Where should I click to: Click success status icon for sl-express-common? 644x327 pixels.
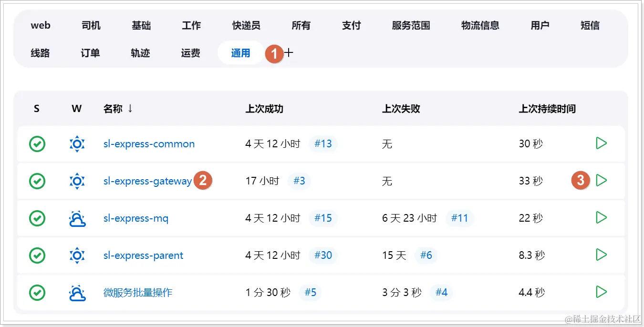tap(37, 143)
